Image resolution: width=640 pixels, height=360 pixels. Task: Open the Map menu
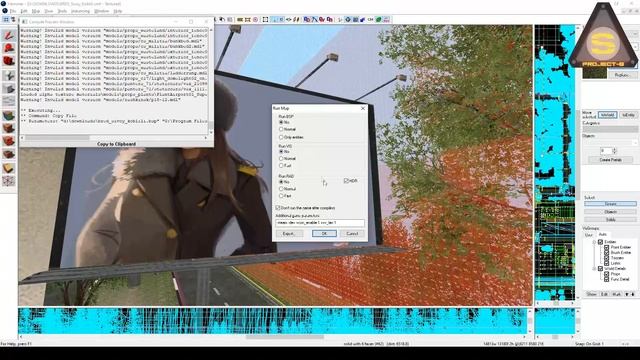[36, 11]
